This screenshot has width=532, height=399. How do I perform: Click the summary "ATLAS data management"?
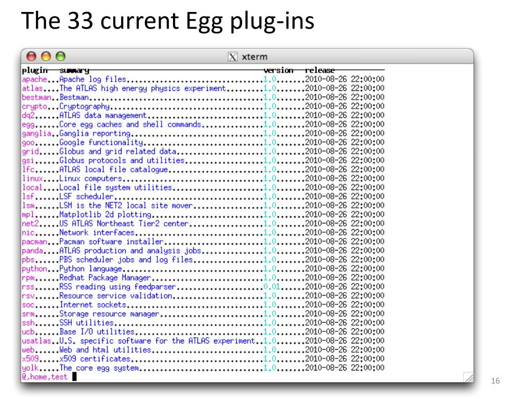103,115
